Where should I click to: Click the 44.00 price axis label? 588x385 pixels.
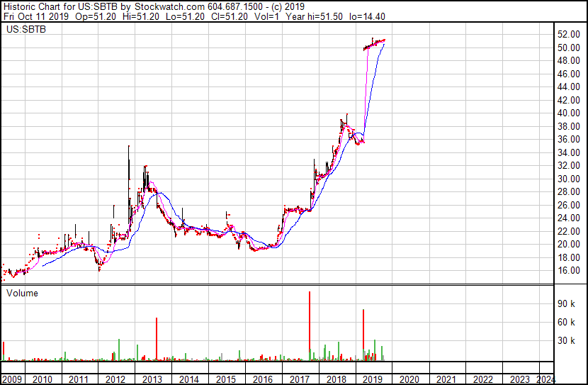click(568, 87)
